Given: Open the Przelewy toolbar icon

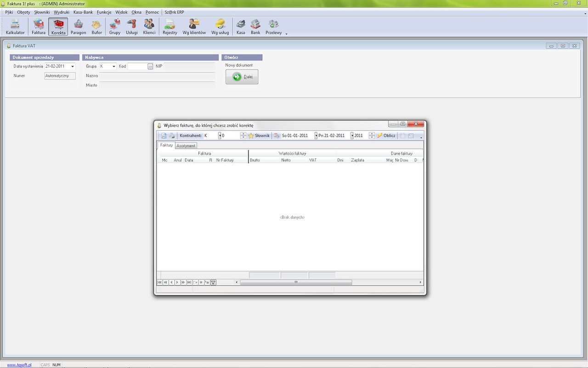Looking at the screenshot, I should [274, 27].
